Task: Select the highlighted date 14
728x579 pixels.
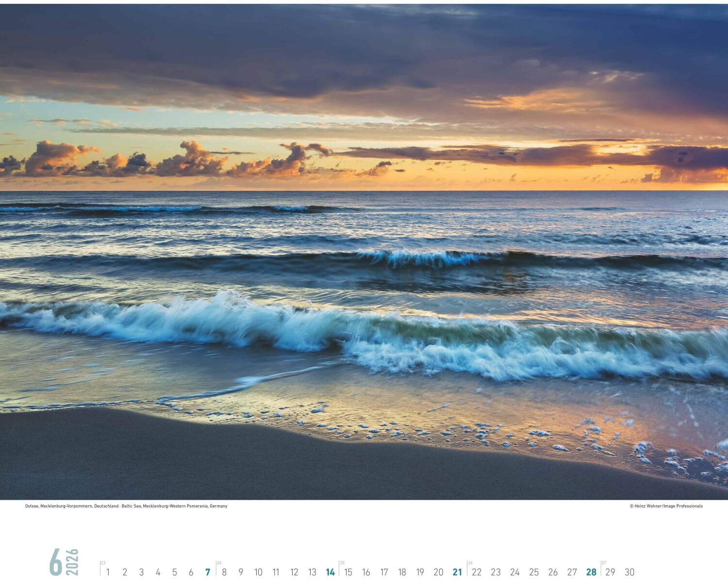Action: click(x=330, y=572)
